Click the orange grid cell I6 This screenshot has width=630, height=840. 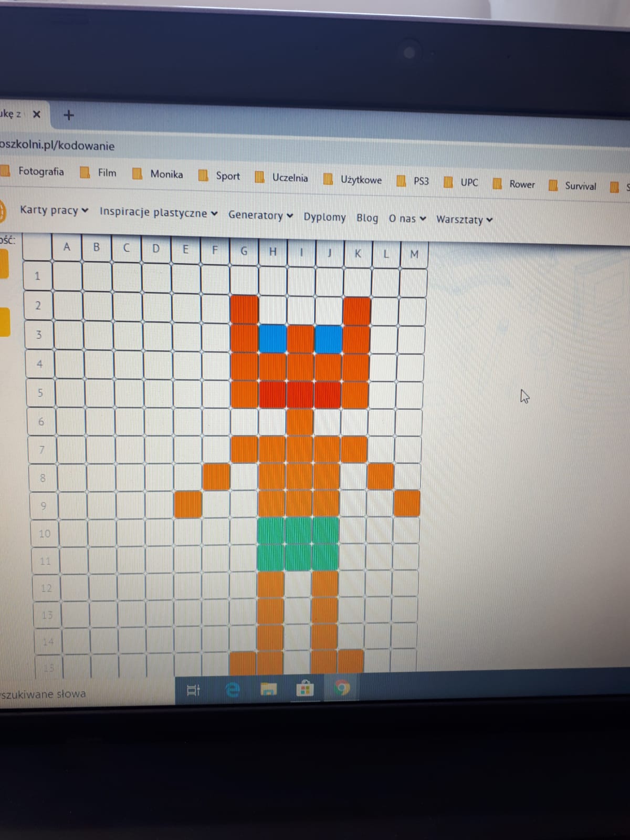click(300, 422)
